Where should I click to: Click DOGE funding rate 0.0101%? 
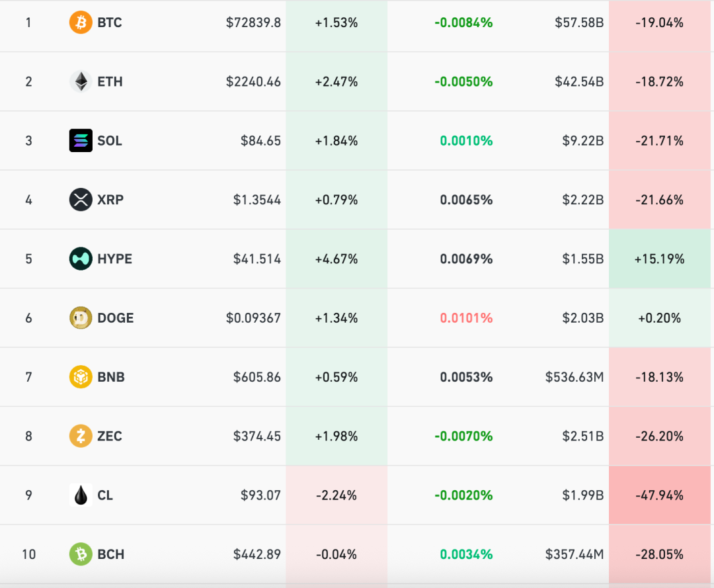tap(466, 318)
